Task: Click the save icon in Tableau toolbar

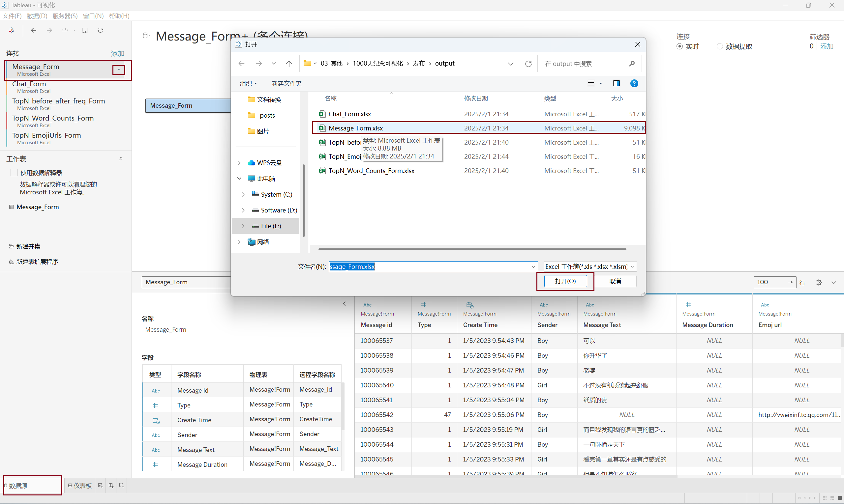Action: pos(85,30)
